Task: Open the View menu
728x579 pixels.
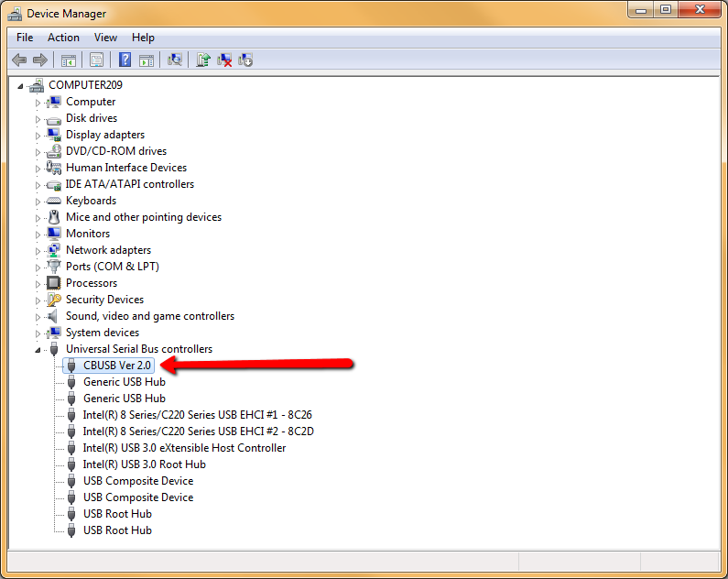Action: (105, 38)
